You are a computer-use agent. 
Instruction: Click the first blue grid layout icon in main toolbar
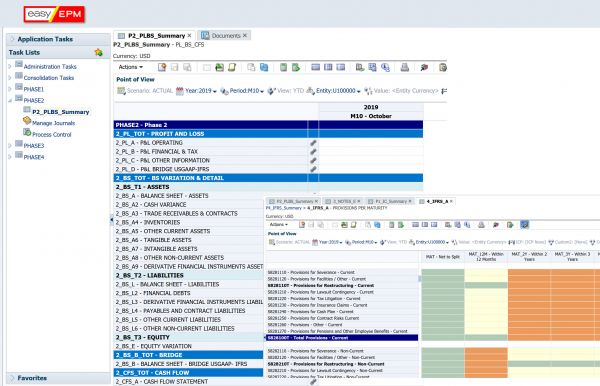[x=315, y=67]
